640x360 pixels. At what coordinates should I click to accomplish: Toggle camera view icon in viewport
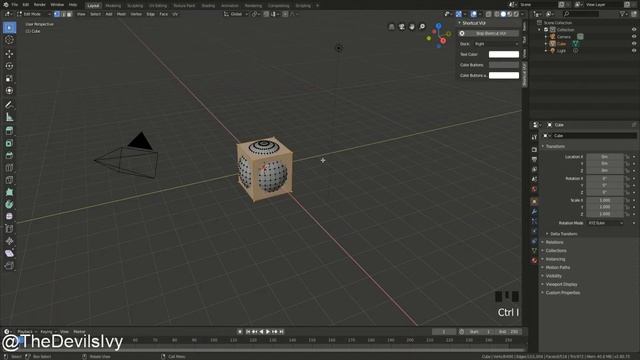(402, 27)
